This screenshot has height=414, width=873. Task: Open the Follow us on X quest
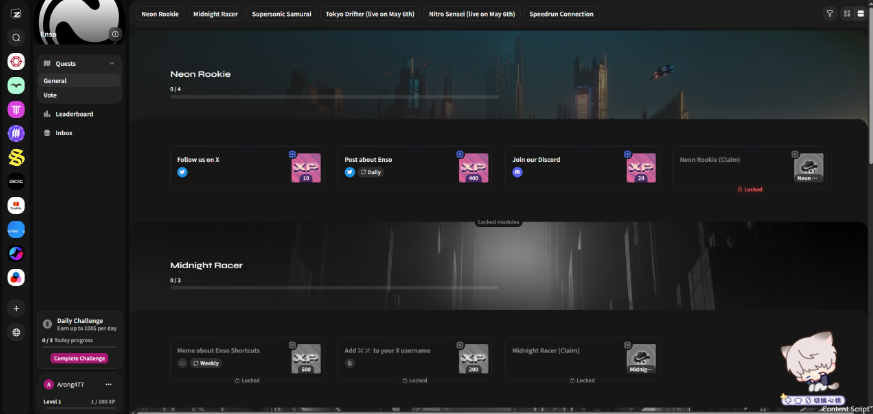247,167
